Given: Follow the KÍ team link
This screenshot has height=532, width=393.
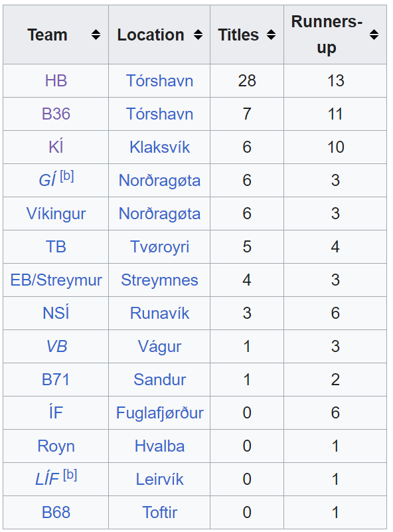Looking at the screenshot, I should [x=56, y=147].
